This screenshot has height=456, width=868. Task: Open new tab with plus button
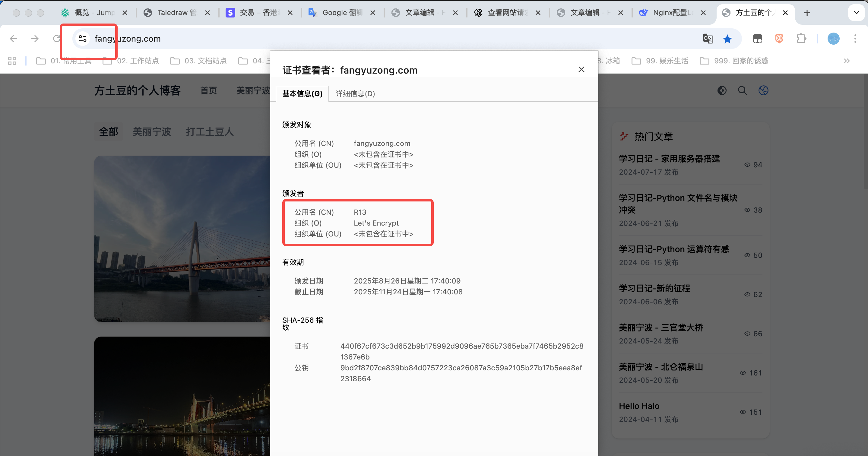tap(807, 13)
